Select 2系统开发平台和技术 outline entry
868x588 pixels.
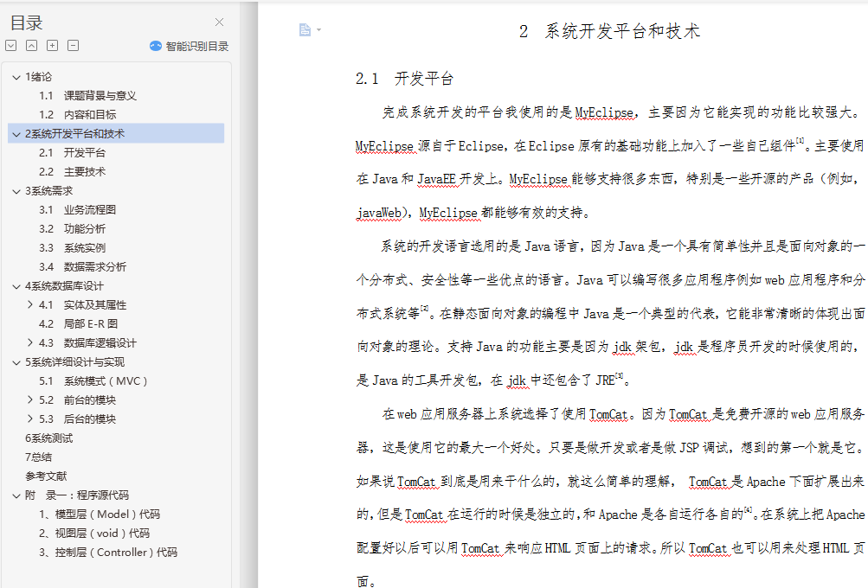[74, 134]
